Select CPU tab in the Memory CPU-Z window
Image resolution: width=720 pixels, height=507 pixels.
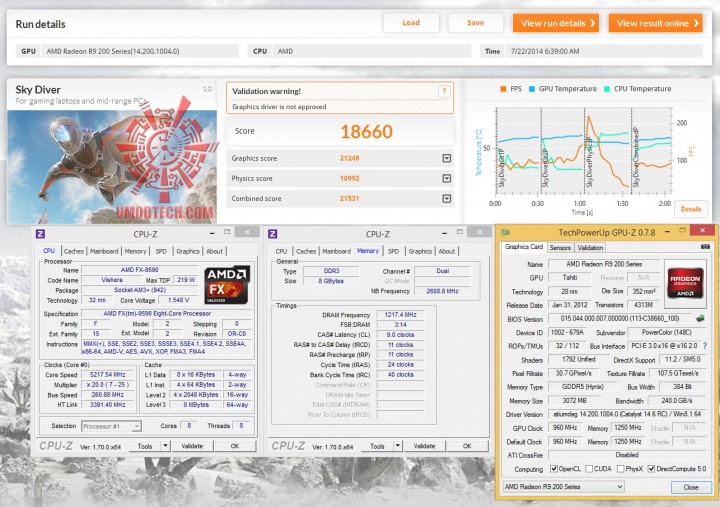(281, 251)
